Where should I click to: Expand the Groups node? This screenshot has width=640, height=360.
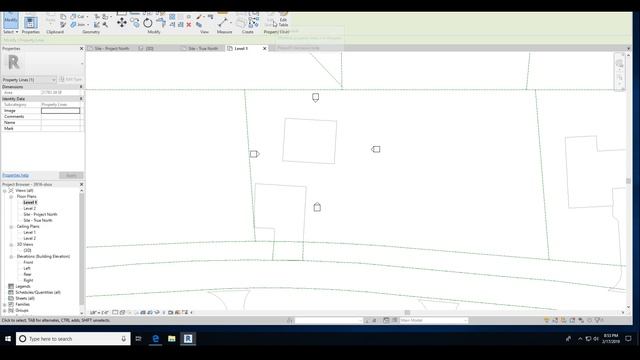[4, 311]
